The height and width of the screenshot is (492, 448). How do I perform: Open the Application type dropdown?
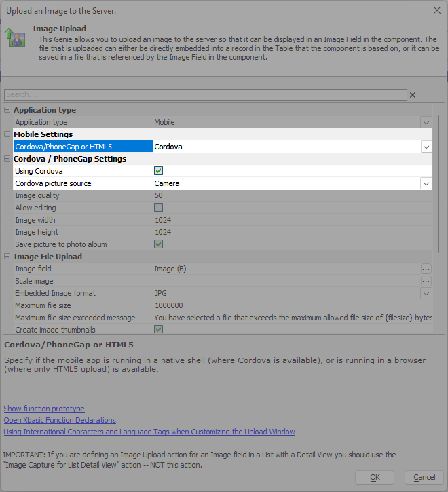click(426, 122)
